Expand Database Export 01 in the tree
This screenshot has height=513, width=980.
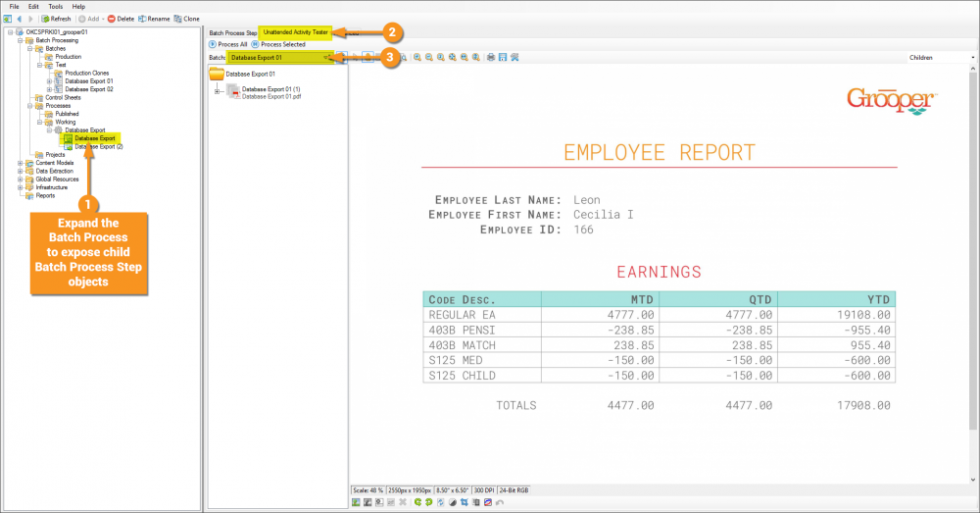(49, 81)
